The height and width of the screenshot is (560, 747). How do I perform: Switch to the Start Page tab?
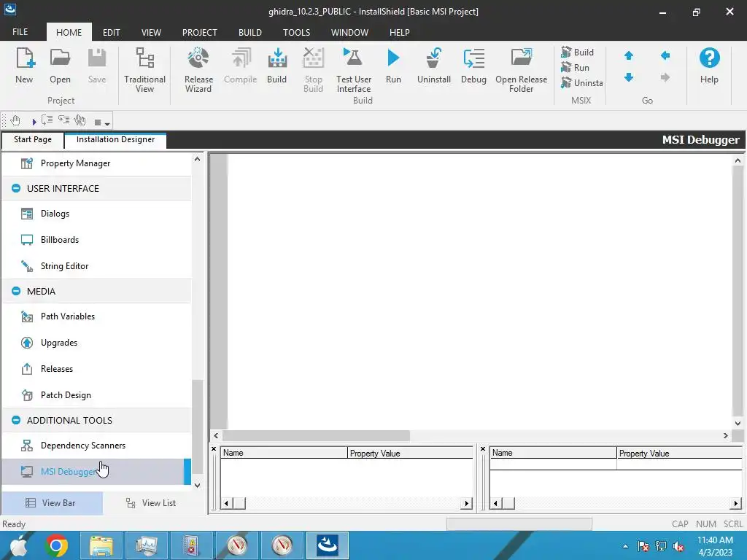[32, 139]
